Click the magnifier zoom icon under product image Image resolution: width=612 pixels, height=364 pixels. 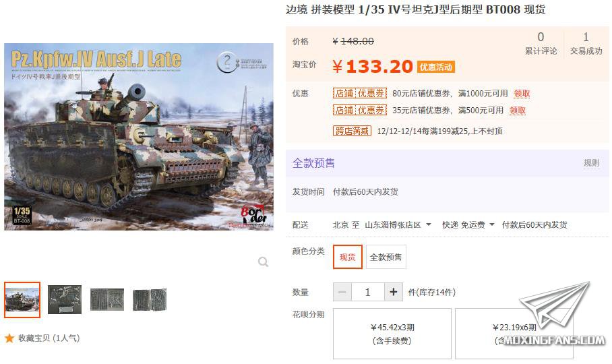[263, 262]
